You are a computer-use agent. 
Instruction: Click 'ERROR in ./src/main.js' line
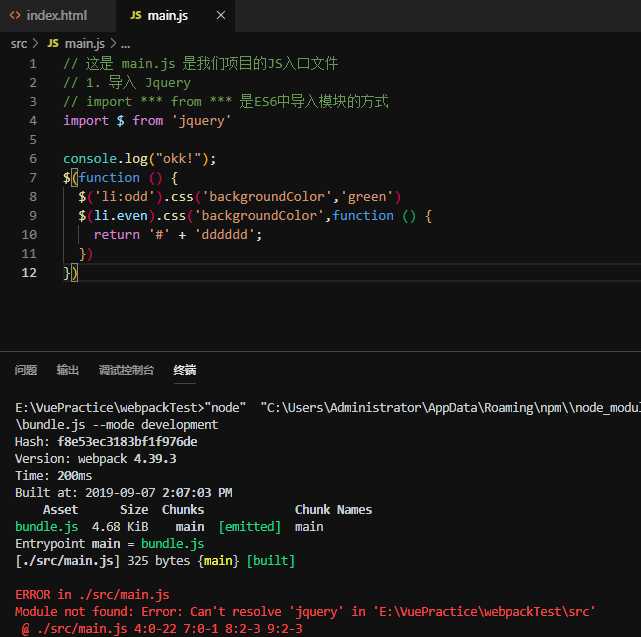[x=92, y=594]
